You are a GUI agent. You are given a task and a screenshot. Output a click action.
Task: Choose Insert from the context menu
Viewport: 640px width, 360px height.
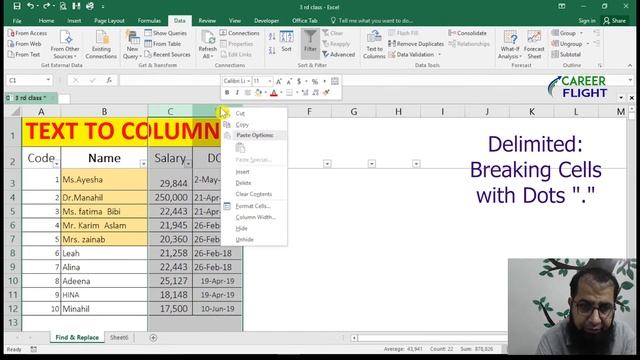pos(242,172)
